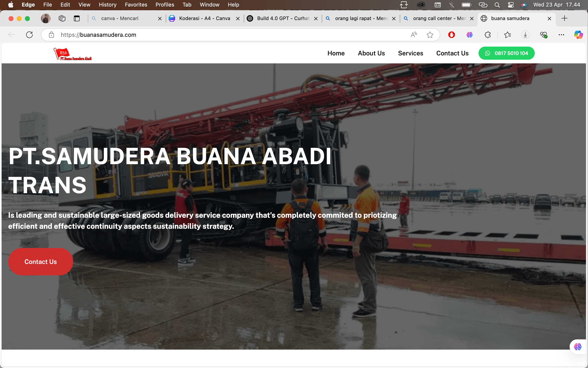This screenshot has width=588, height=368.
Task: Reload the page with refresh icon
Action: [x=29, y=35]
